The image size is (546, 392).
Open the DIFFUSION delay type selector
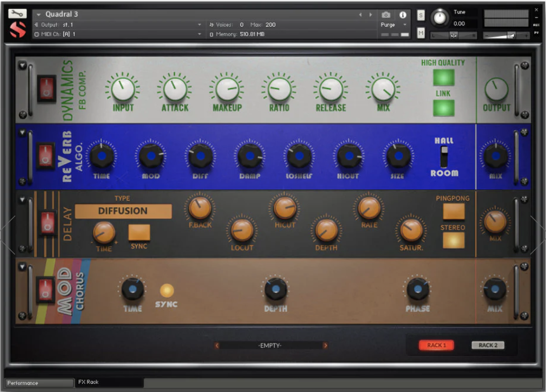122,211
